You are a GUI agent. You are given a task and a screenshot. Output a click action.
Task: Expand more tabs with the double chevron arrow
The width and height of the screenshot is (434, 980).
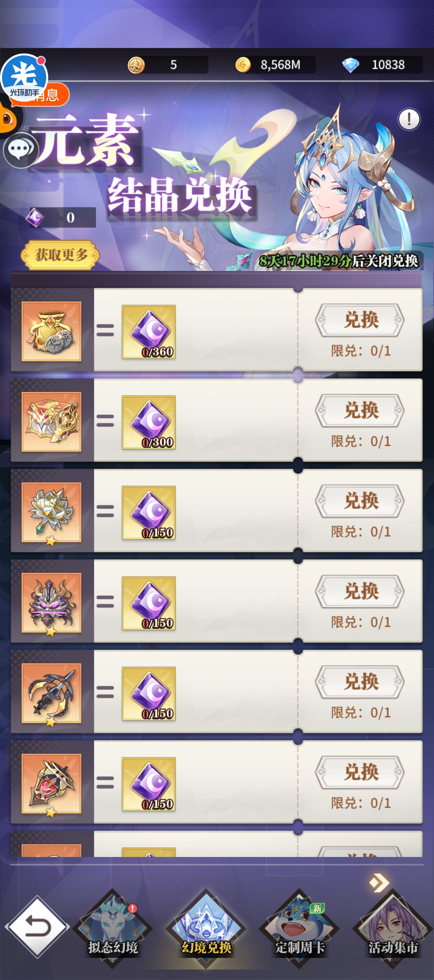[379, 882]
